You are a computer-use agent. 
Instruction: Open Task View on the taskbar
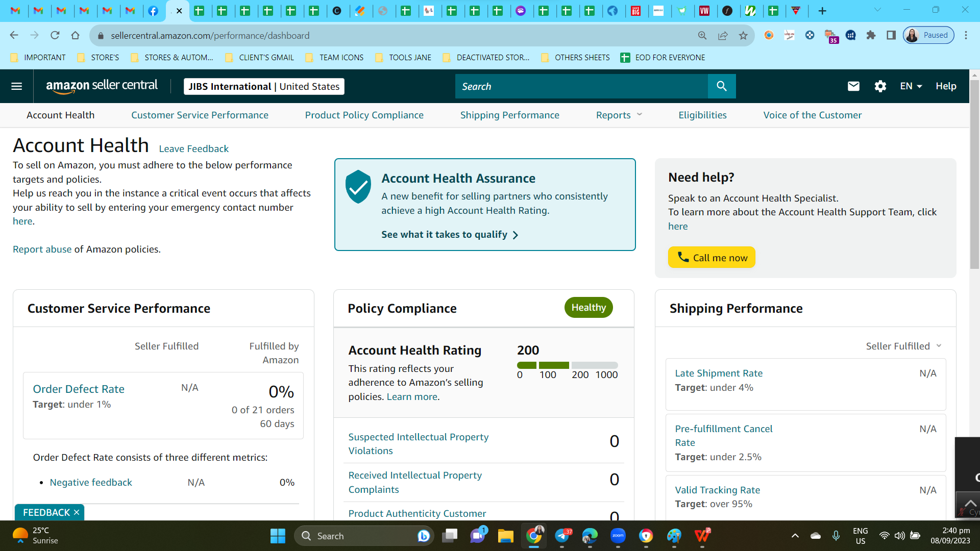pyautogui.click(x=450, y=536)
